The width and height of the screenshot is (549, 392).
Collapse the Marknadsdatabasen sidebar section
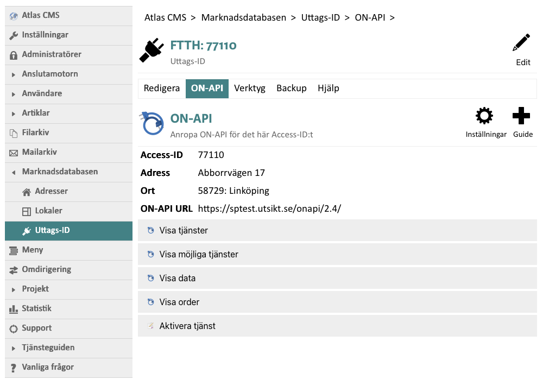point(14,172)
